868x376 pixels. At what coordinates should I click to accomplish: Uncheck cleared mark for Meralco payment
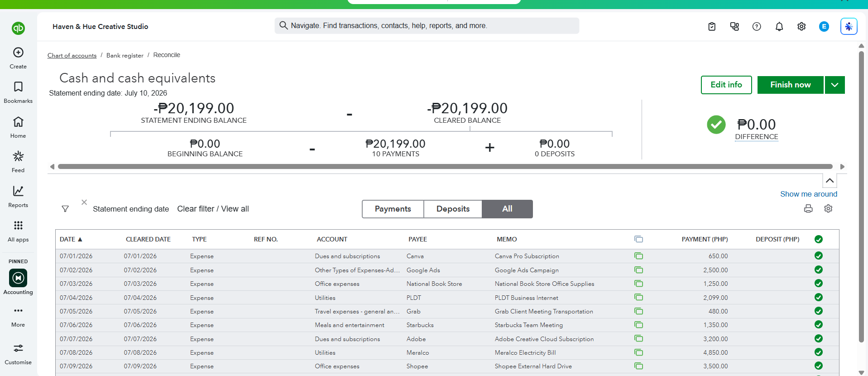[819, 352]
